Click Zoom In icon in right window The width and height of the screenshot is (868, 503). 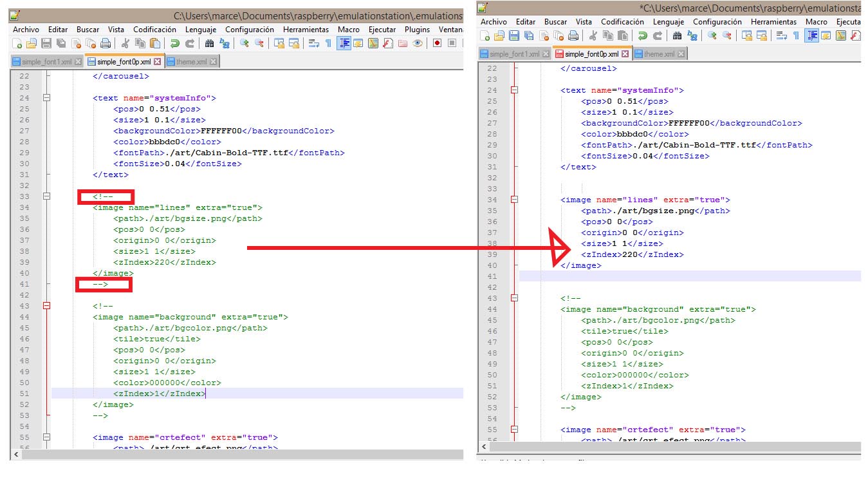[x=712, y=36]
